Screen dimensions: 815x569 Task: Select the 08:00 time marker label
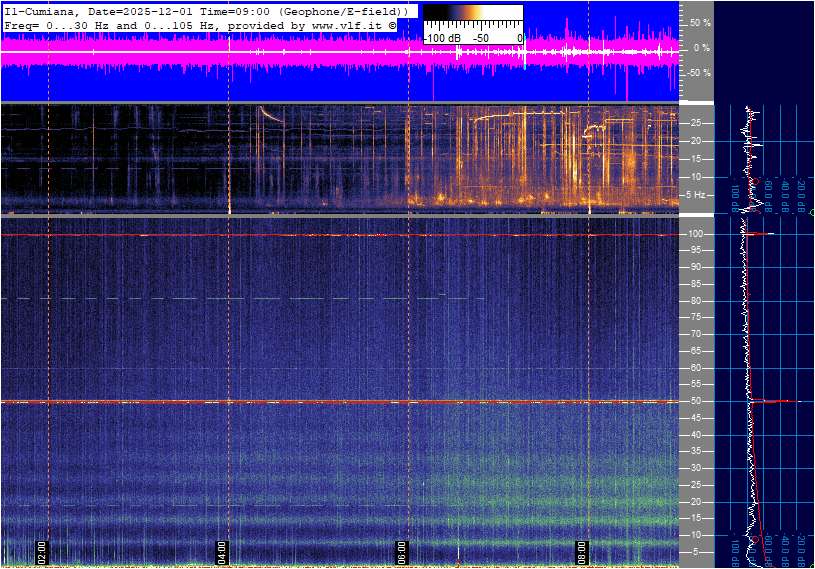pos(582,551)
